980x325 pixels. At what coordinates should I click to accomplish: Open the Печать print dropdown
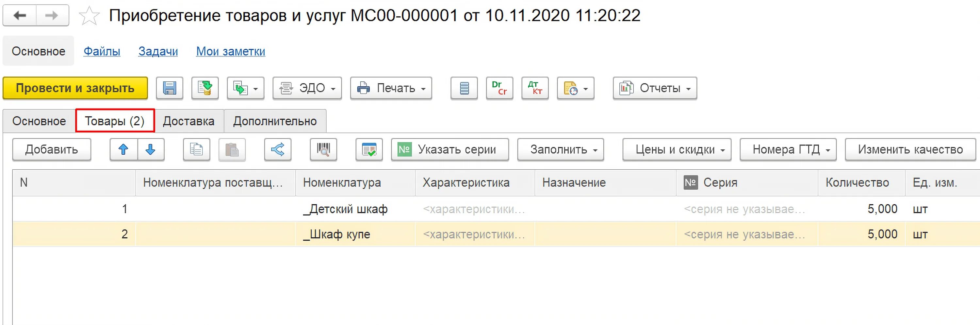click(x=391, y=88)
